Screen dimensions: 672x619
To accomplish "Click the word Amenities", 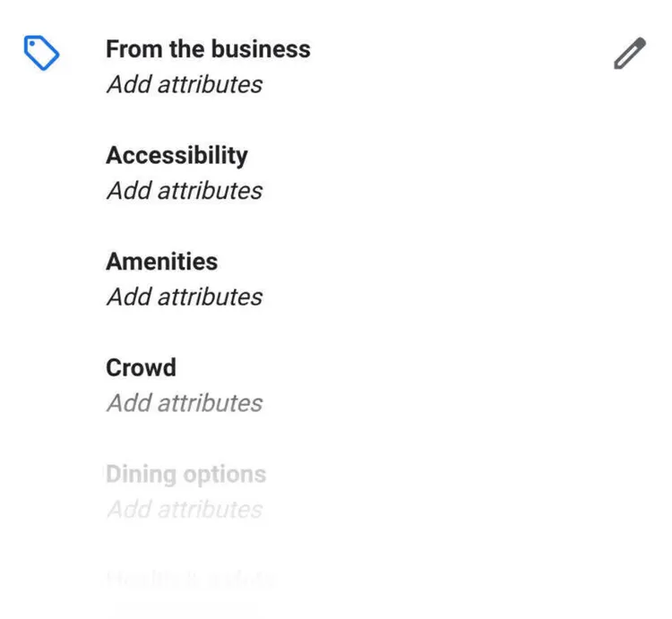I will (161, 262).
